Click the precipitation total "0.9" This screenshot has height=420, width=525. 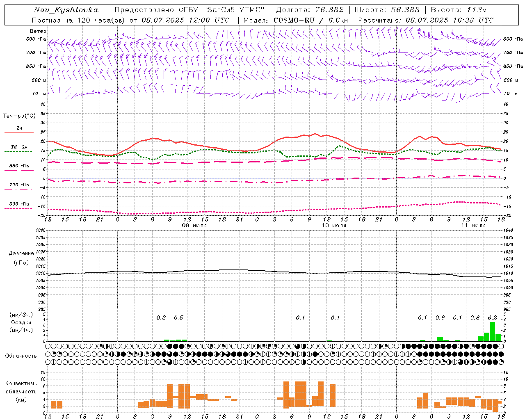click(440, 317)
